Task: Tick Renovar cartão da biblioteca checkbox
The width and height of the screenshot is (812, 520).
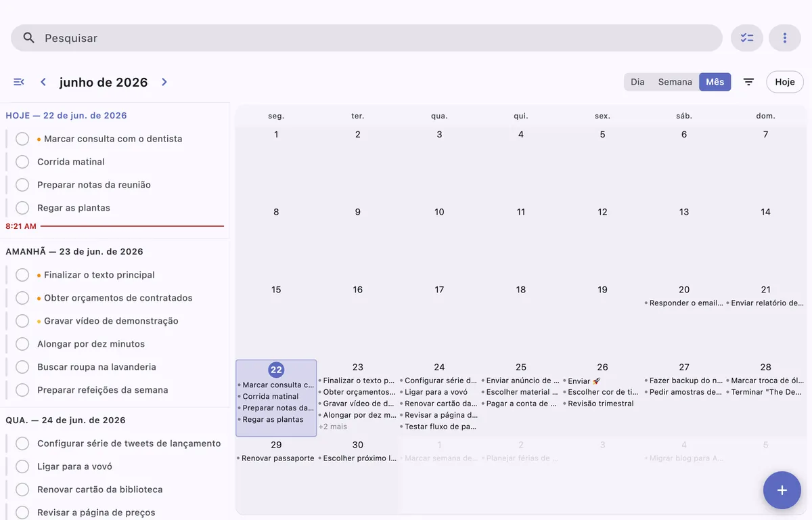Action: coord(22,490)
